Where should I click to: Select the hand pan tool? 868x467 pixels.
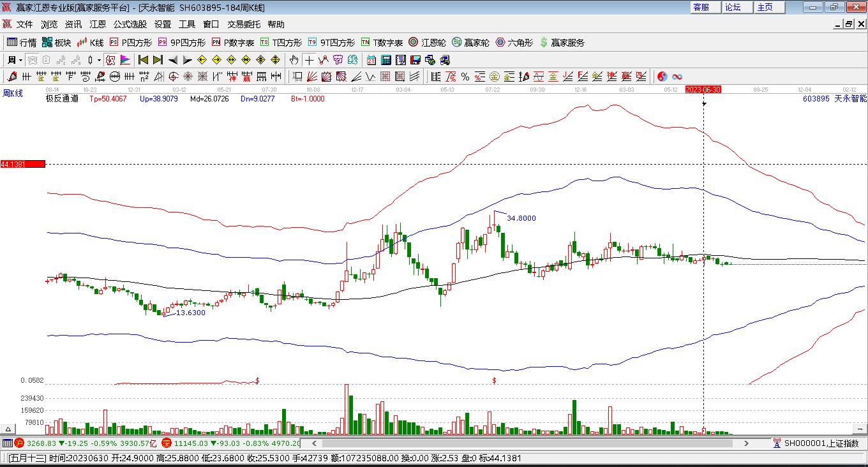(294, 60)
